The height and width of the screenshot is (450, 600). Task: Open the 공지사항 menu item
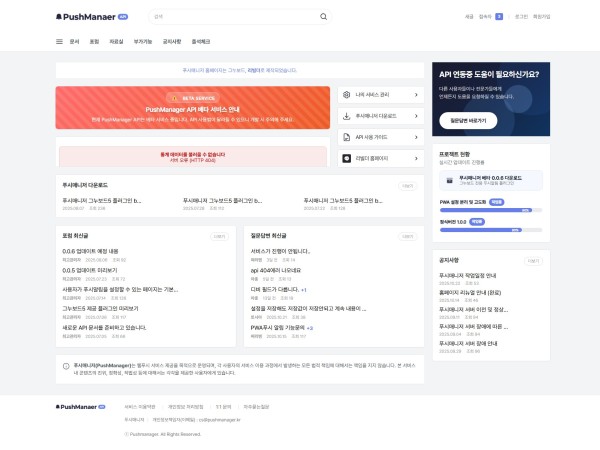click(171, 41)
